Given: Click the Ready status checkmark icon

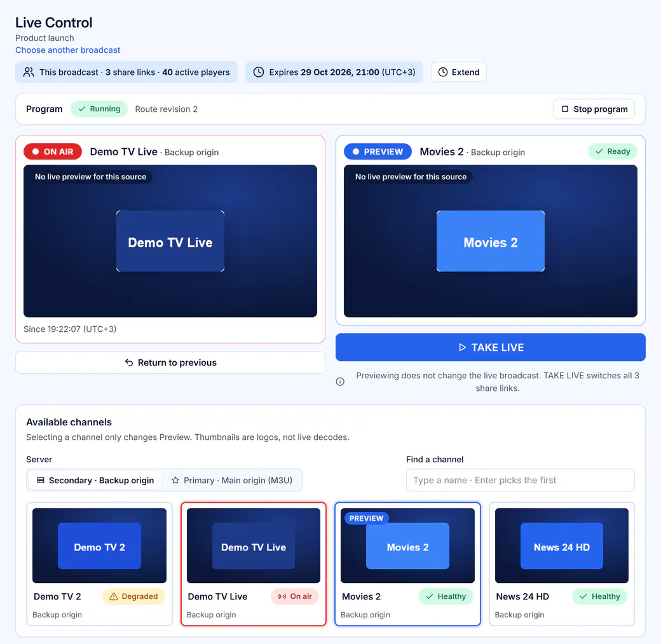Looking at the screenshot, I should (599, 151).
